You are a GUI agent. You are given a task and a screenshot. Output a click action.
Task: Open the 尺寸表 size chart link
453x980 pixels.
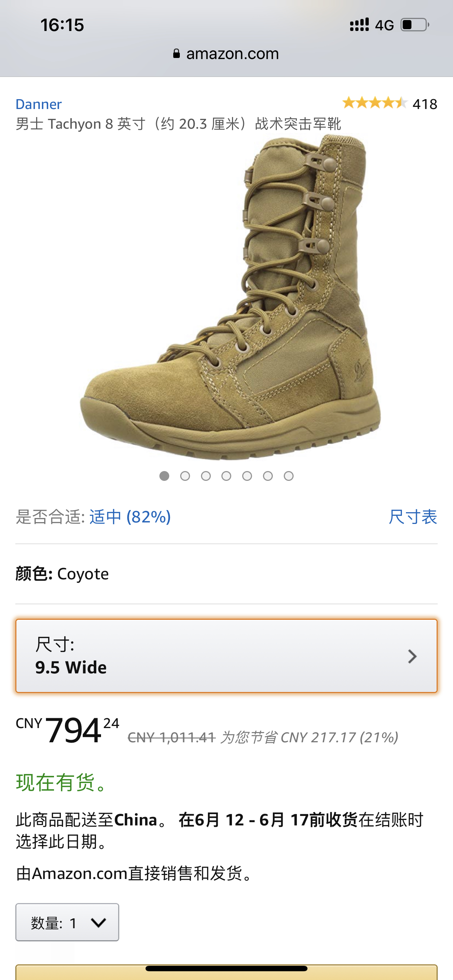[413, 517]
